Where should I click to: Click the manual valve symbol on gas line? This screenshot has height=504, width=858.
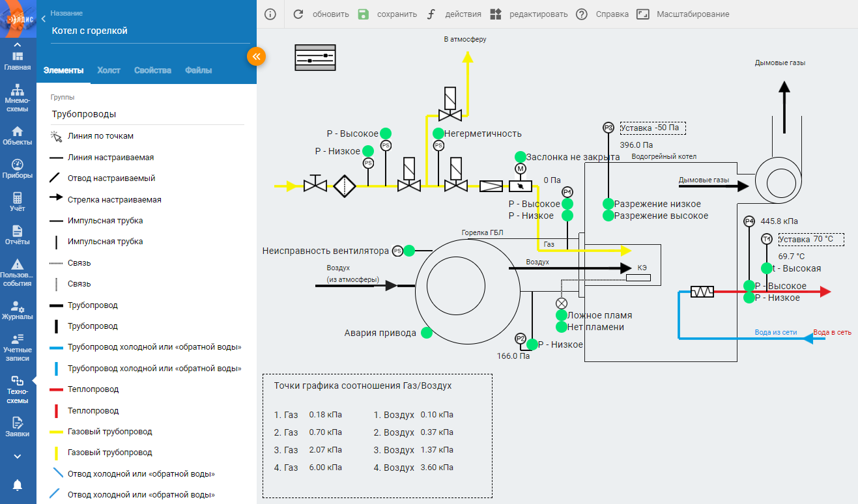[x=315, y=184]
